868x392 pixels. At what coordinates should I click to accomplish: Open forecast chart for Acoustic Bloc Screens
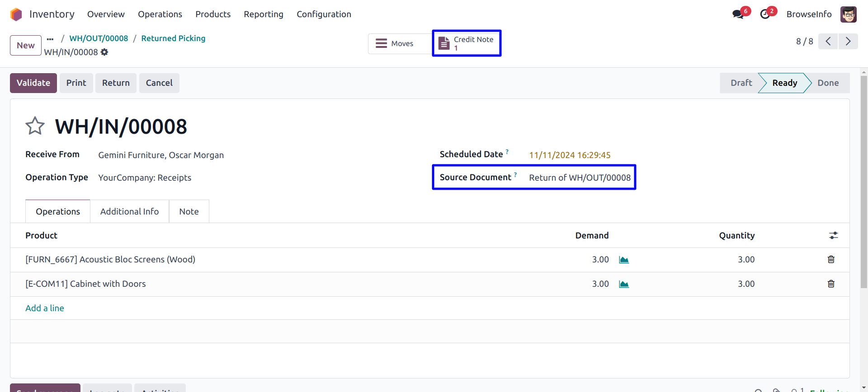pyautogui.click(x=624, y=260)
